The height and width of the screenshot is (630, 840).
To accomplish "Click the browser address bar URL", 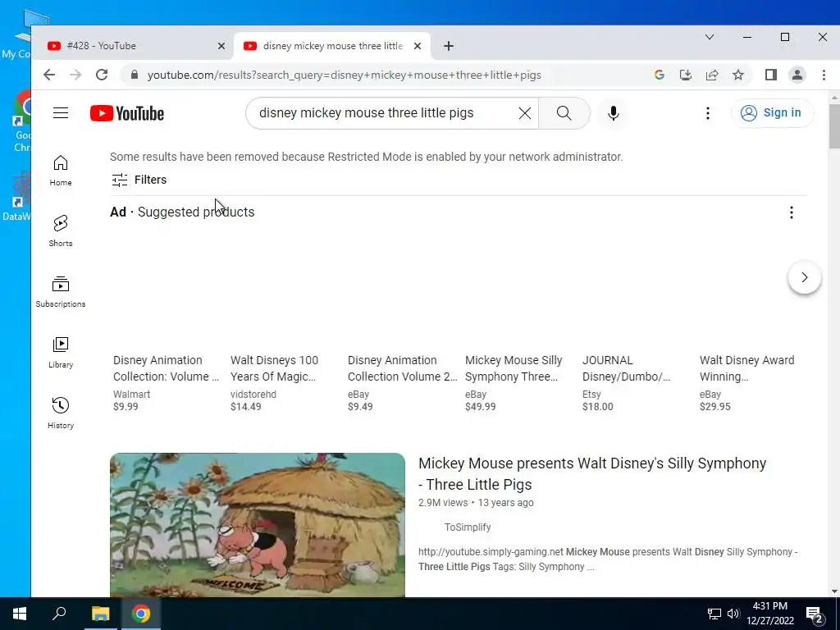I will point(345,75).
